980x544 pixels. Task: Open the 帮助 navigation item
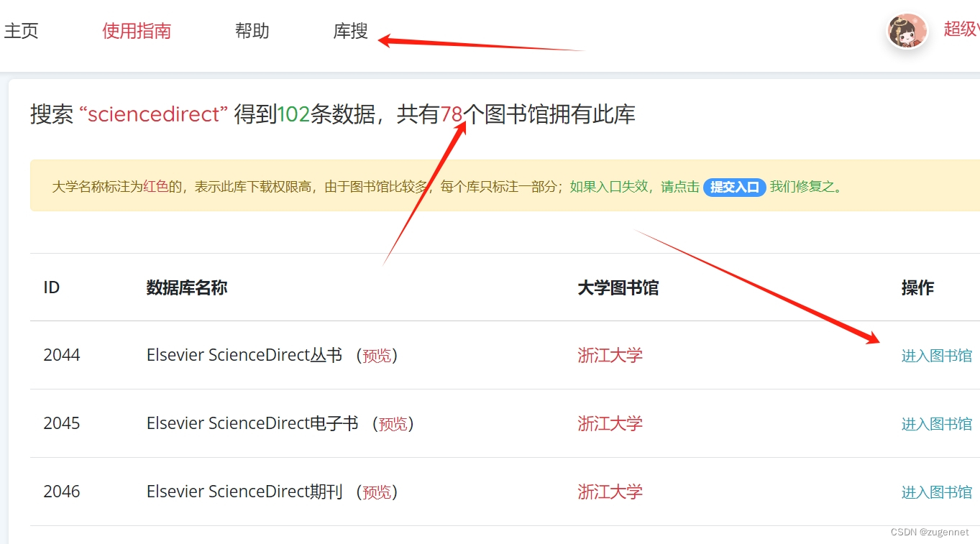tap(252, 31)
